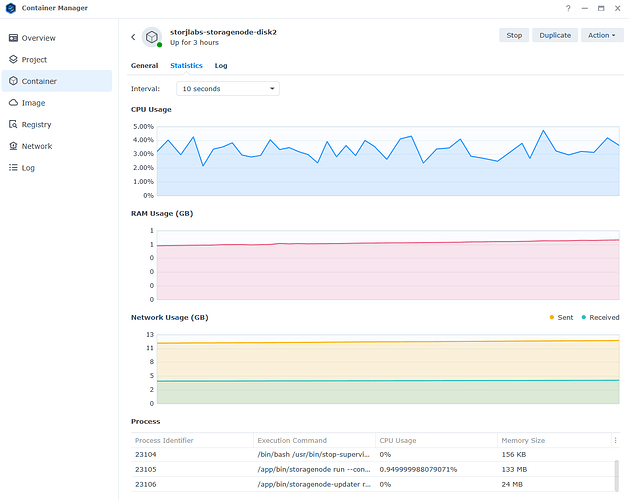Select the Container sidebar icon
Viewport: 629px width, 500px height.
click(x=13, y=81)
